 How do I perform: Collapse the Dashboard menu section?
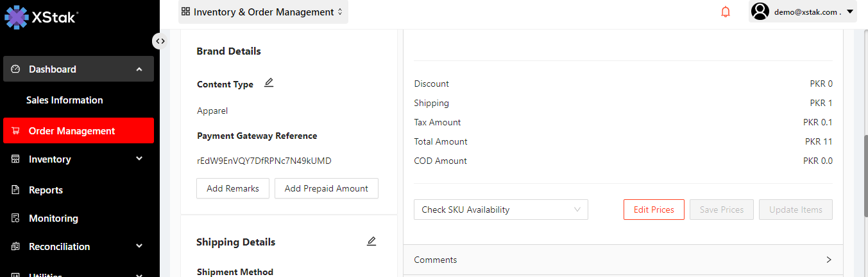tap(139, 69)
